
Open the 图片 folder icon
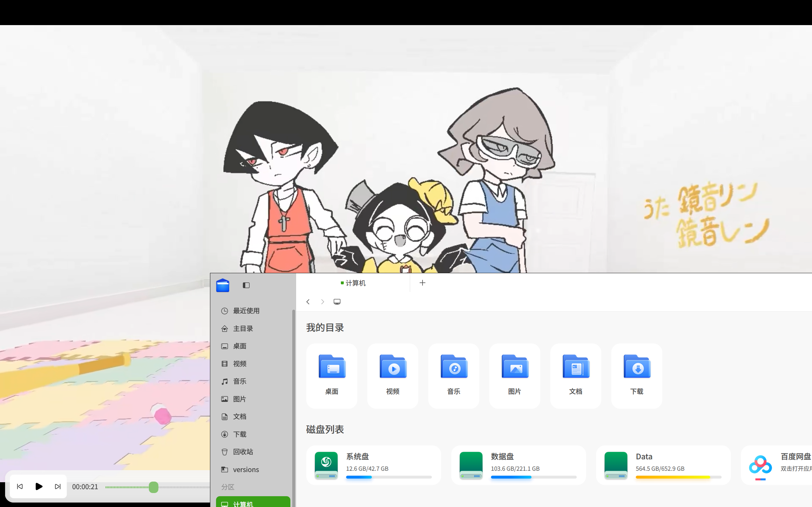(x=515, y=376)
